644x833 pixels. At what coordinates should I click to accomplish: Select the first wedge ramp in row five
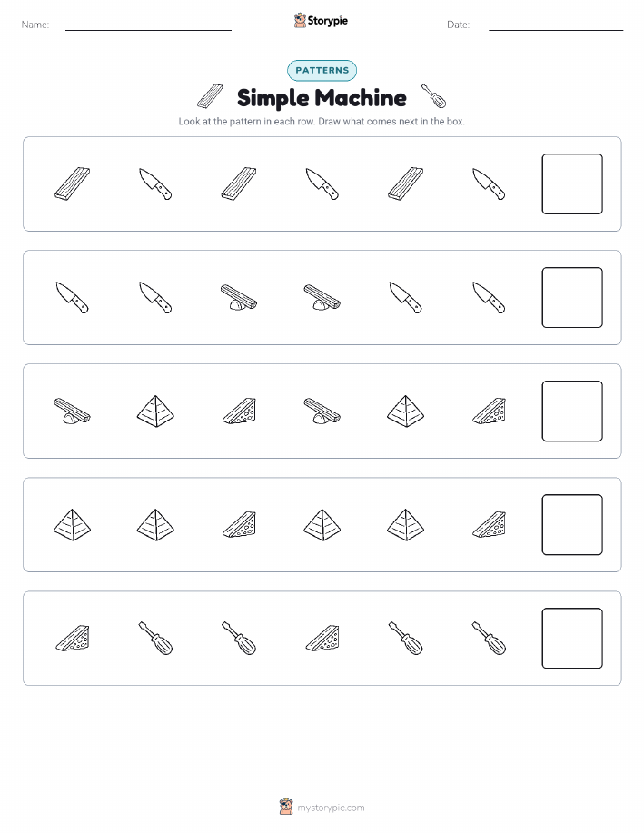[x=73, y=638]
